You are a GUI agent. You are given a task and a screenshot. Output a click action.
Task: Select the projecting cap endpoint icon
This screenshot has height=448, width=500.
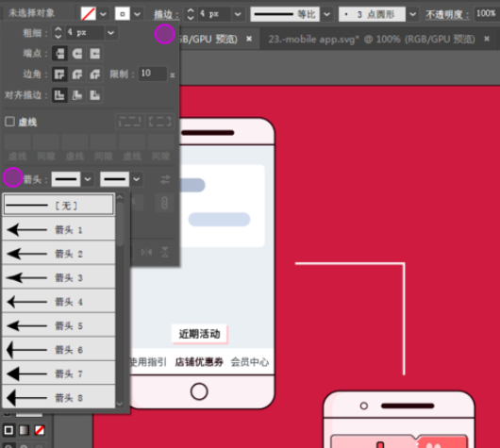coord(94,54)
